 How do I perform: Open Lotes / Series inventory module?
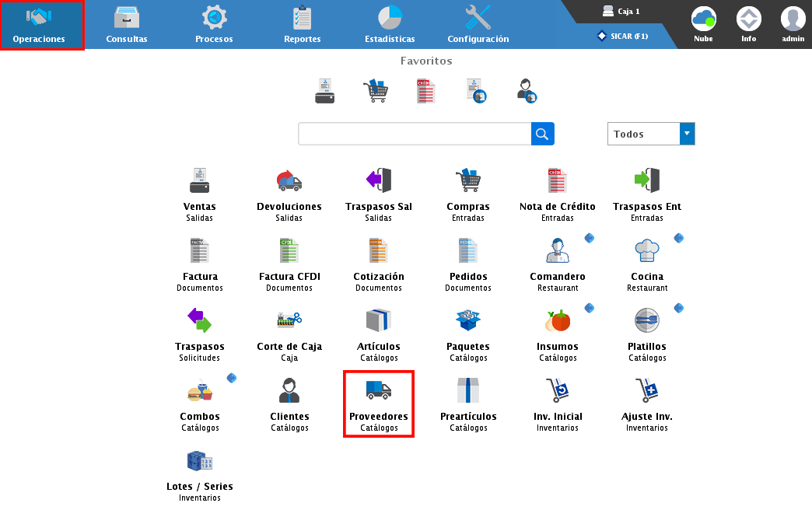tap(200, 461)
